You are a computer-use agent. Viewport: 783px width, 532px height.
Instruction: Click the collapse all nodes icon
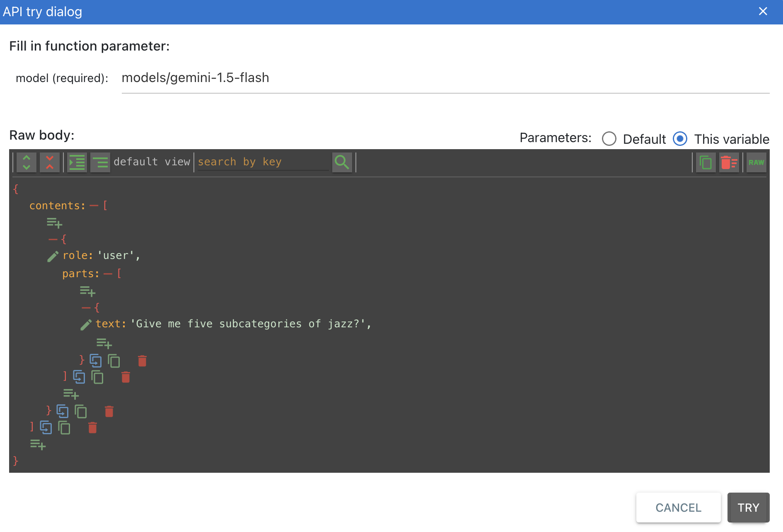pyautogui.click(x=50, y=162)
